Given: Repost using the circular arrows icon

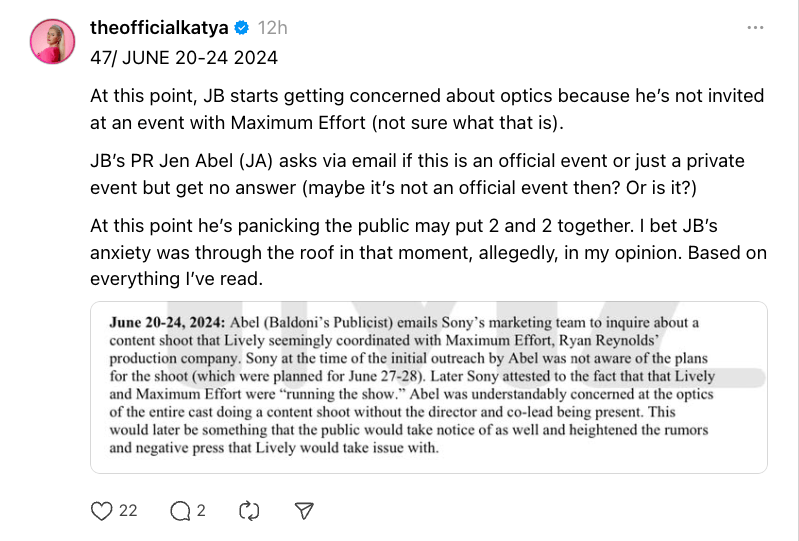Looking at the screenshot, I should tap(250, 510).
